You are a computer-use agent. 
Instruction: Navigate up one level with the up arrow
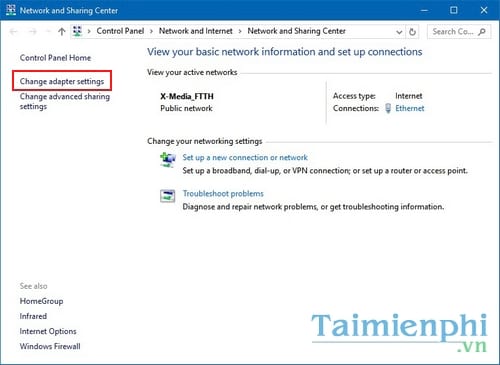pyautogui.click(x=61, y=32)
